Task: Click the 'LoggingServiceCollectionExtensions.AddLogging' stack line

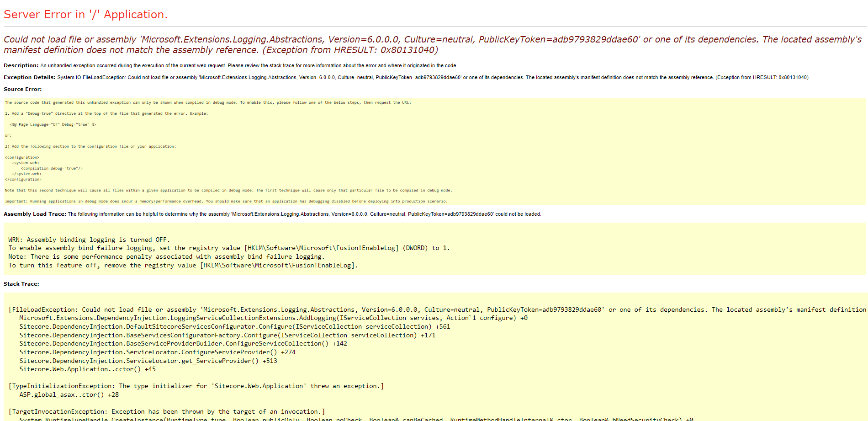Action: [x=273, y=318]
